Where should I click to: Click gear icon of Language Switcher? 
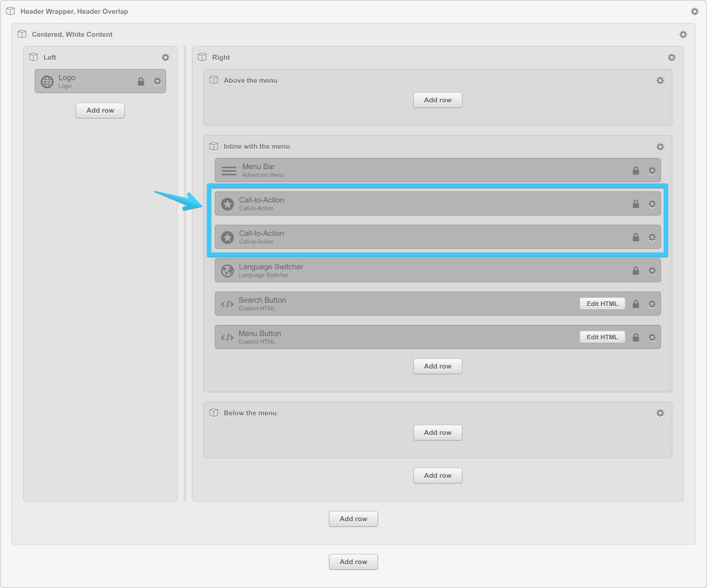click(x=652, y=271)
